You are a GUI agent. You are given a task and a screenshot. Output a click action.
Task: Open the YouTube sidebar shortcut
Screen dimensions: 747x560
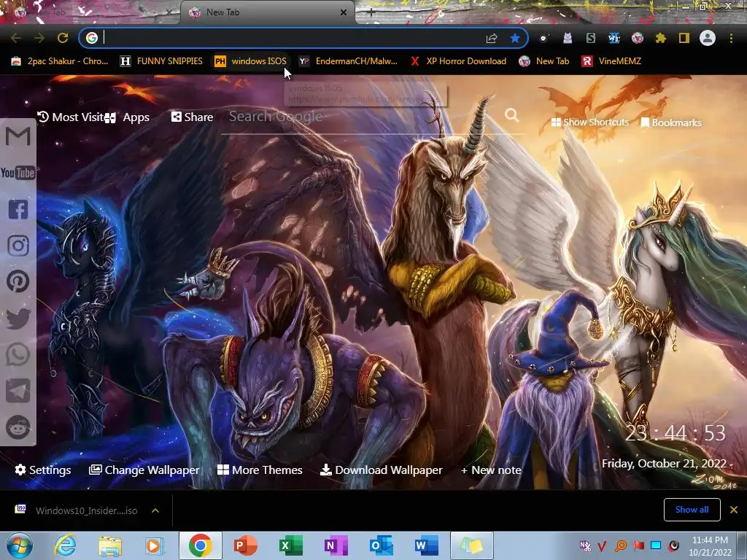point(18,172)
